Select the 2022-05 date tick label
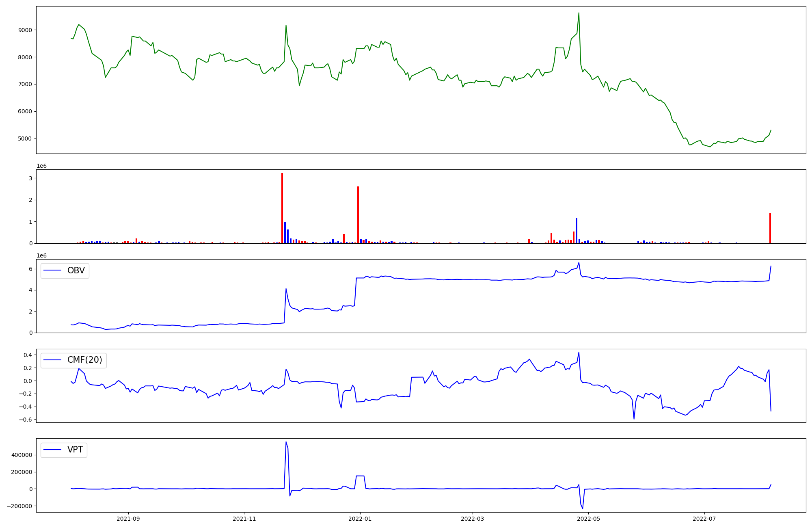This screenshot has height=528, width=812. pyautogui.click(x=589, y=519)
